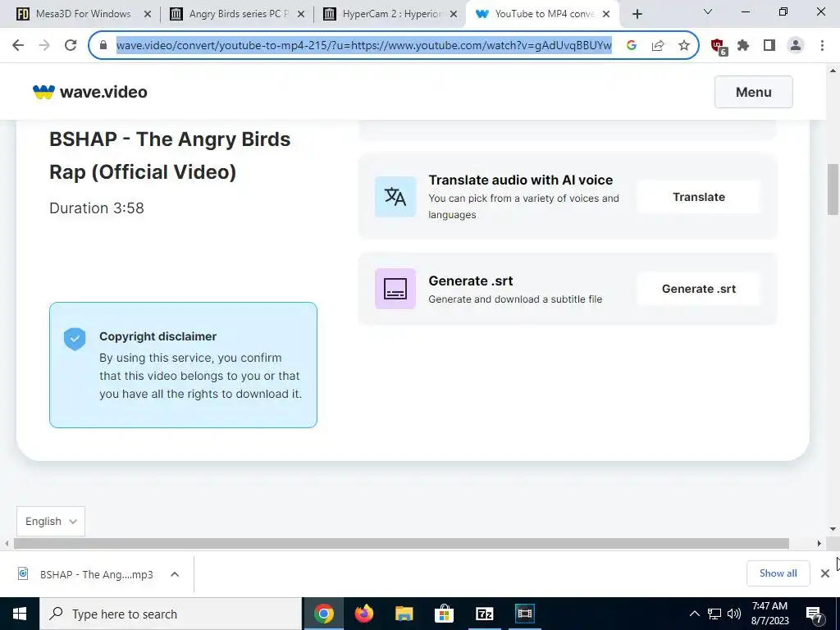Viewport: 840px width, 630px height.
Task: Go back to the previous page
Action: coord(18,46)
